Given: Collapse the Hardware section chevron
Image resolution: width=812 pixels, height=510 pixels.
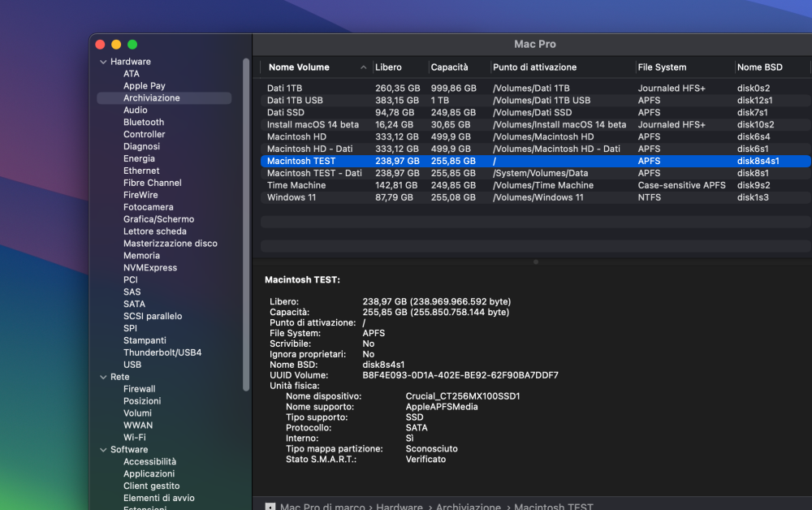Looking at the screenshot, I should [x=103, y=62].
